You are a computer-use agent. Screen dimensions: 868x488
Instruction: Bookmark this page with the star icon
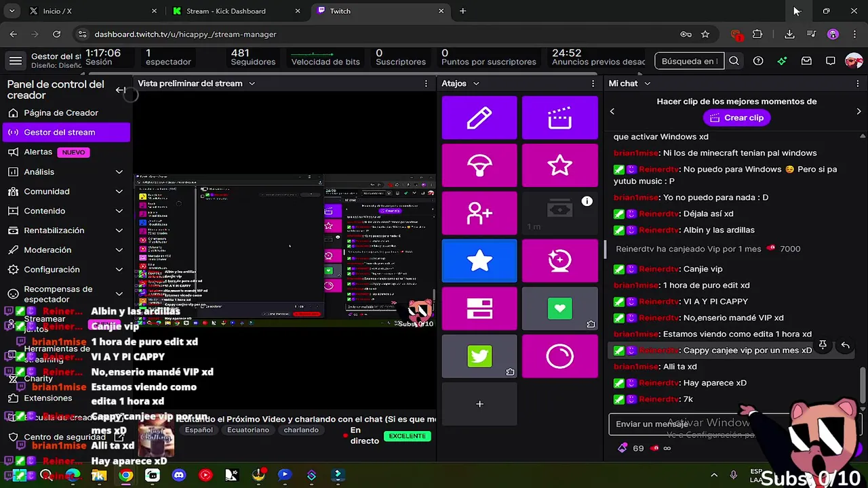click(x=705, y=34)
